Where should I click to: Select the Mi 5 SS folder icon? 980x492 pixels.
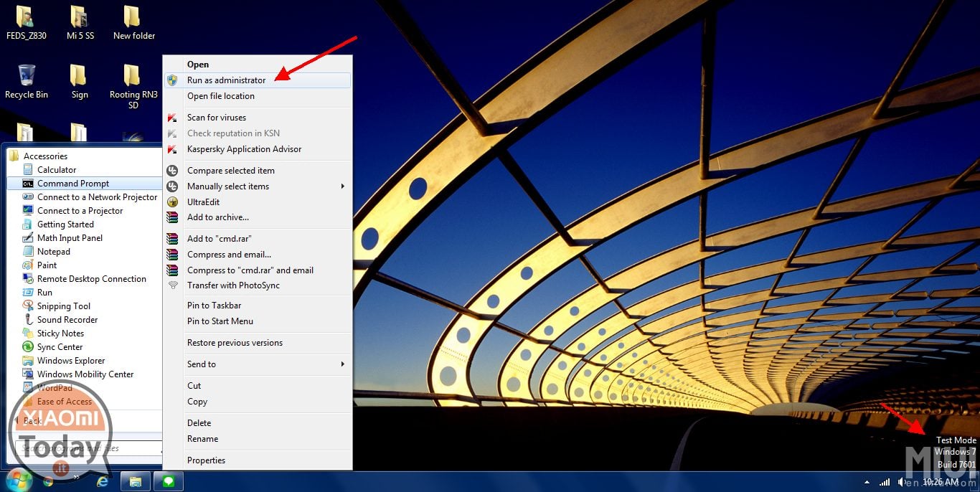(x=80, y=22)
